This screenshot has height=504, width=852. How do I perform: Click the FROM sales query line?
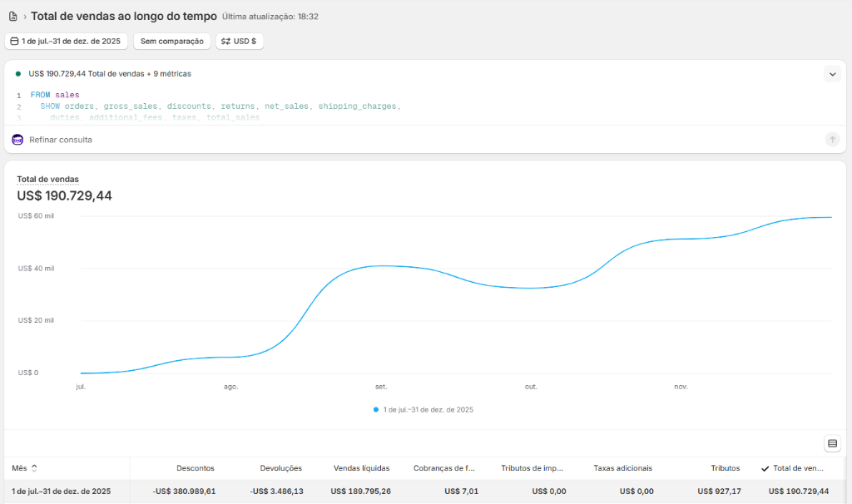(x=55, y=95)
